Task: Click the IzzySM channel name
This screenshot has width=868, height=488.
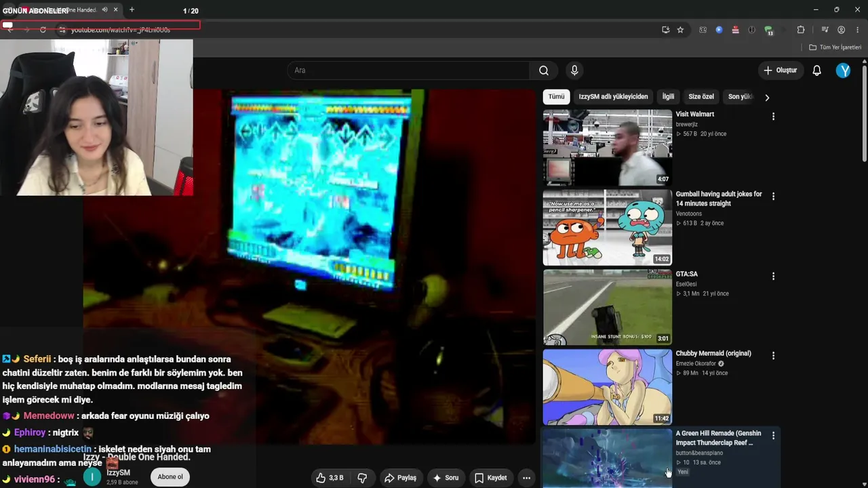Action: (118, 472)
